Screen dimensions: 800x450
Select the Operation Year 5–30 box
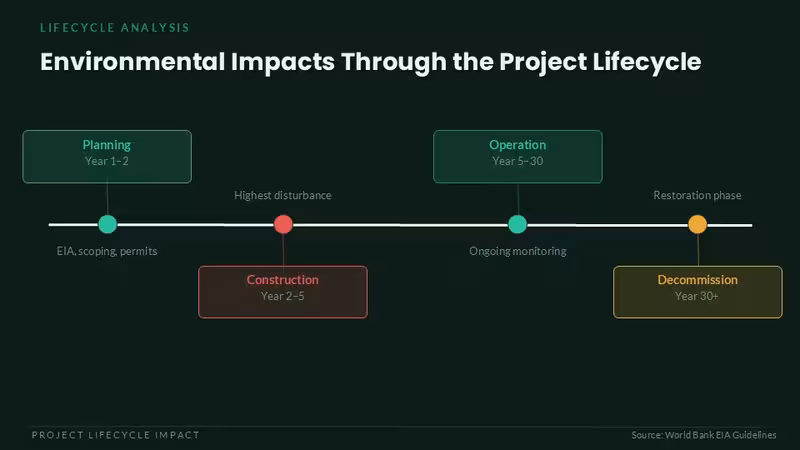518,157
